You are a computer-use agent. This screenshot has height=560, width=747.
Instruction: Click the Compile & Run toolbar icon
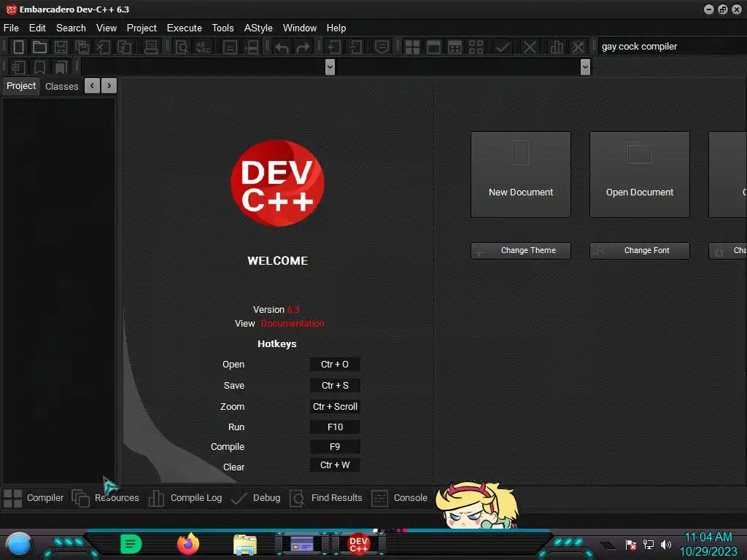click(455, 47)
